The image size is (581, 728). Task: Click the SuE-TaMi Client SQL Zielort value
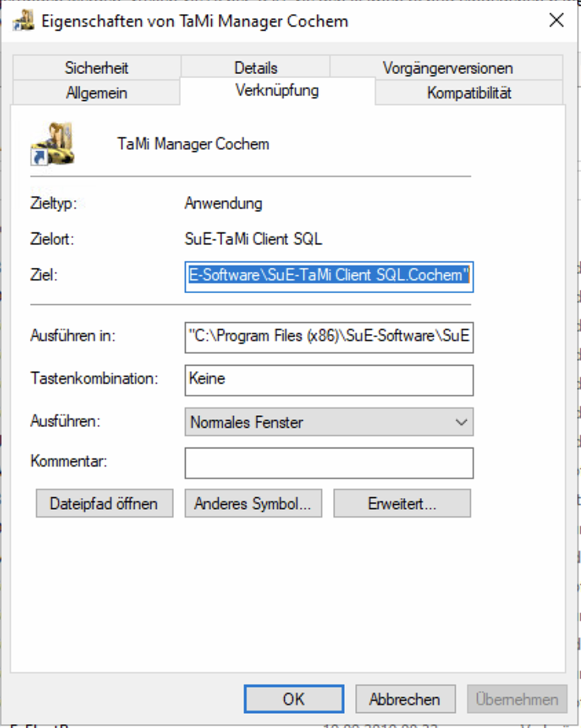pyautogui.click(x=253, y=239)
